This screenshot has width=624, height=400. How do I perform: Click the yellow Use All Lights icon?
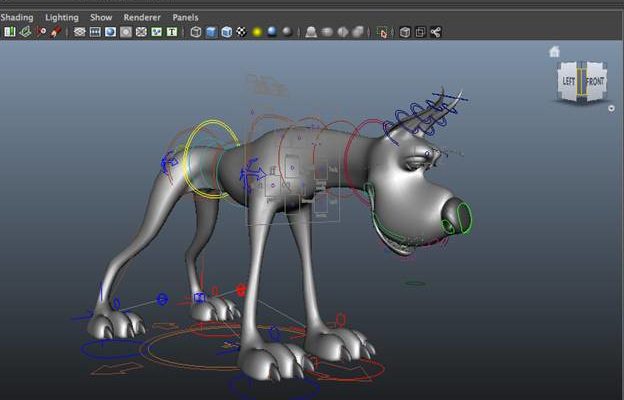click(257, 32)
